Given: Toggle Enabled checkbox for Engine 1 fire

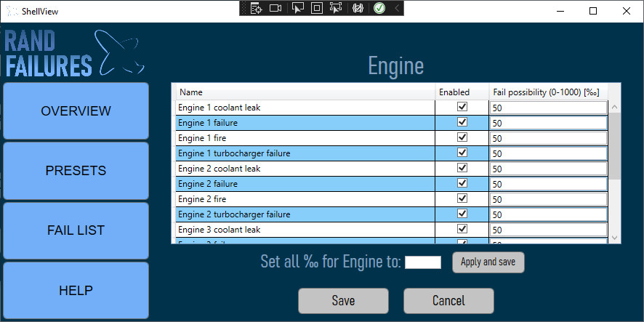Looking at the screenshot, I should point(462,137).
